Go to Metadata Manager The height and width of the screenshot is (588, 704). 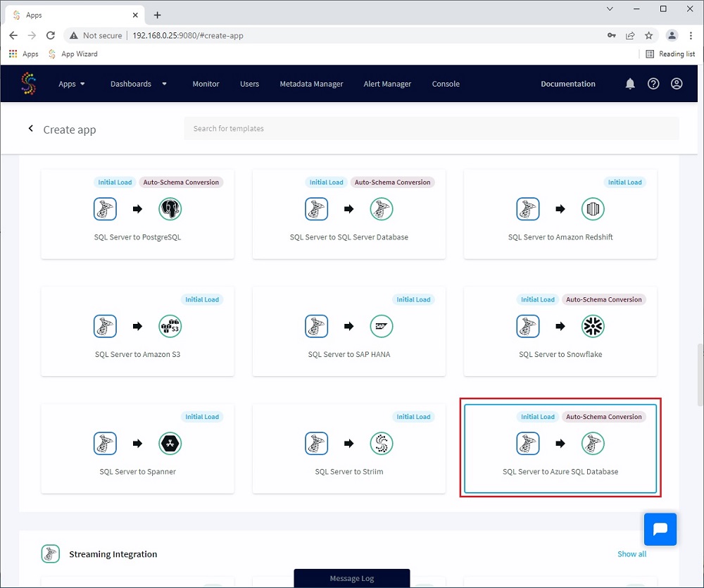311,84
